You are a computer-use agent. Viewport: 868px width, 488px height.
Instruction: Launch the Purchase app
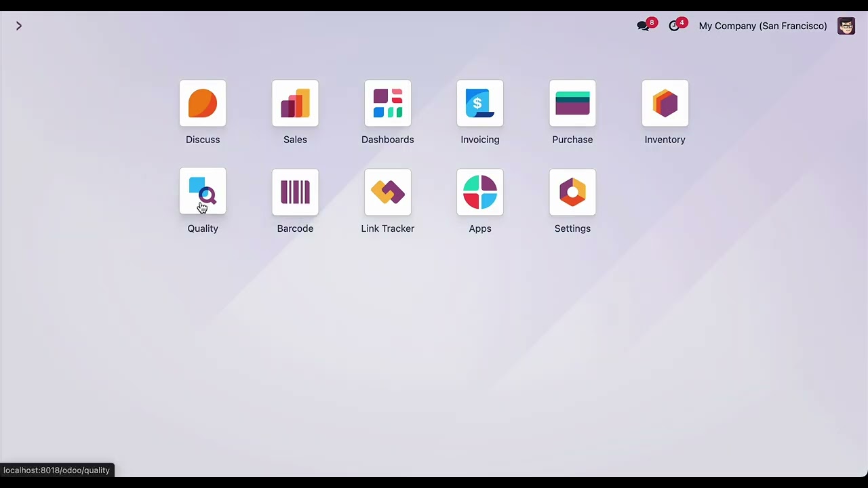(572, 103)
